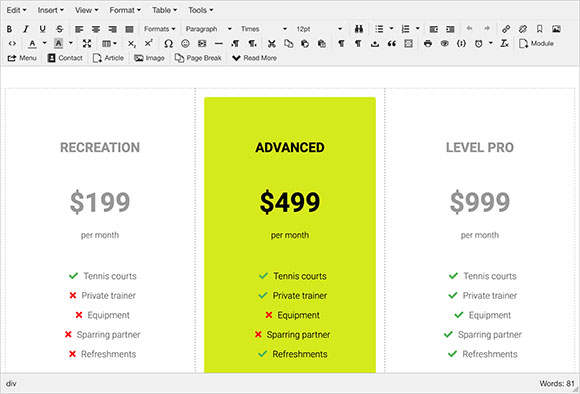The height and width of the screenshot is (394, 580).
Task: Expand numbered list style options arrow
Action: (418, 28)
